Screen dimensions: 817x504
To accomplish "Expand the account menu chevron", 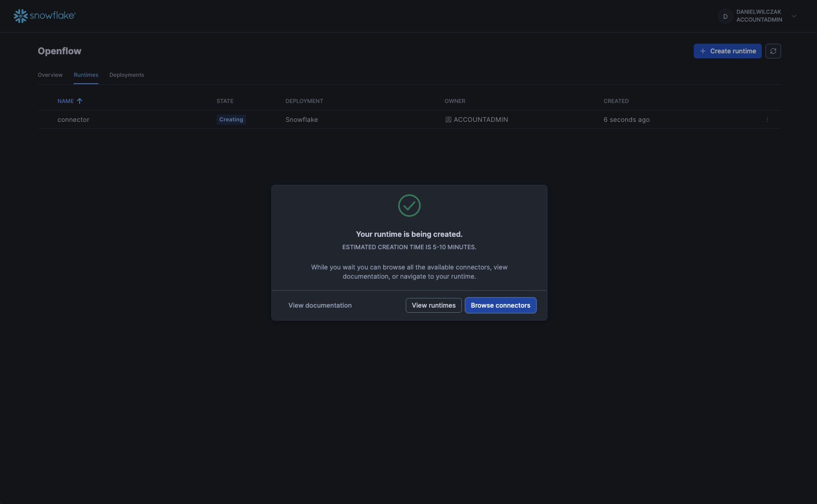I will [794, 16].
